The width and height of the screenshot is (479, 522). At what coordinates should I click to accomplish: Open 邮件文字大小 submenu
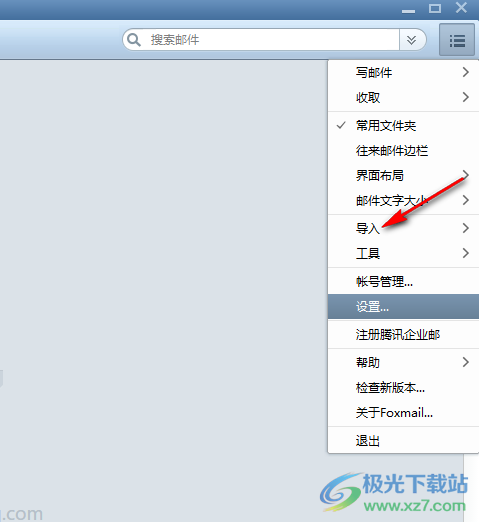point(403,200)
